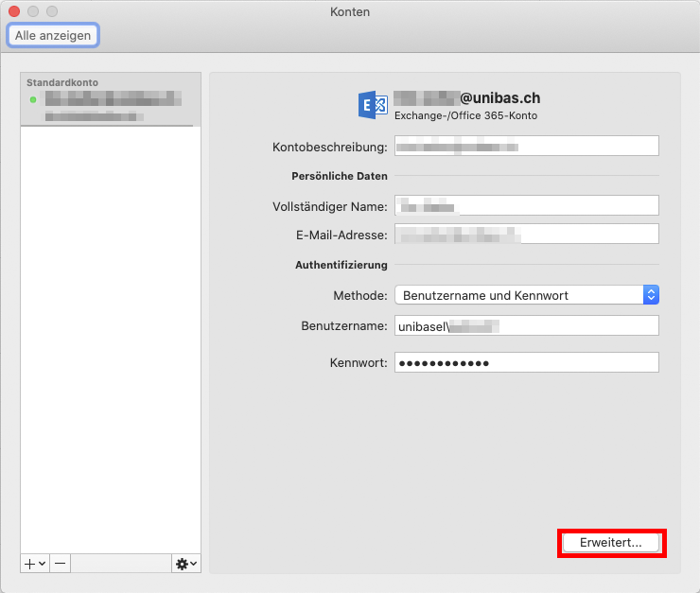
Task: Click the Exchange account logo icon
Action: [373, 105]
